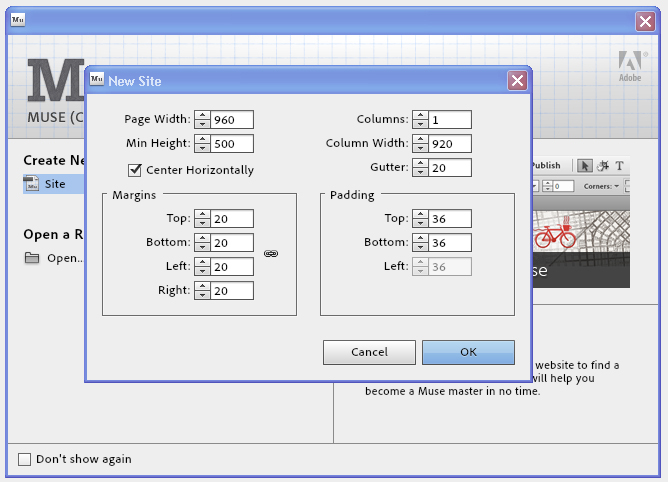Click the Columns stepper arrows
This screenshot has width=668, height=482.
pos(421,119)
